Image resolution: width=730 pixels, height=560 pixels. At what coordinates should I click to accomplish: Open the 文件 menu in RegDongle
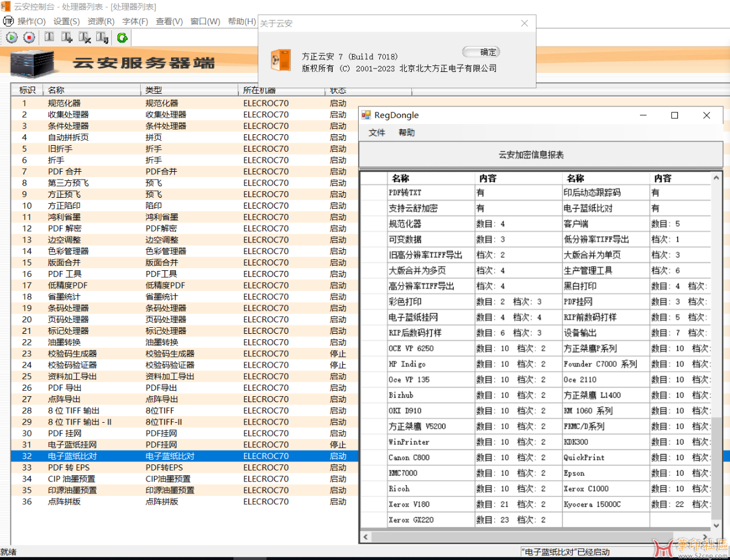coord(377,132)
